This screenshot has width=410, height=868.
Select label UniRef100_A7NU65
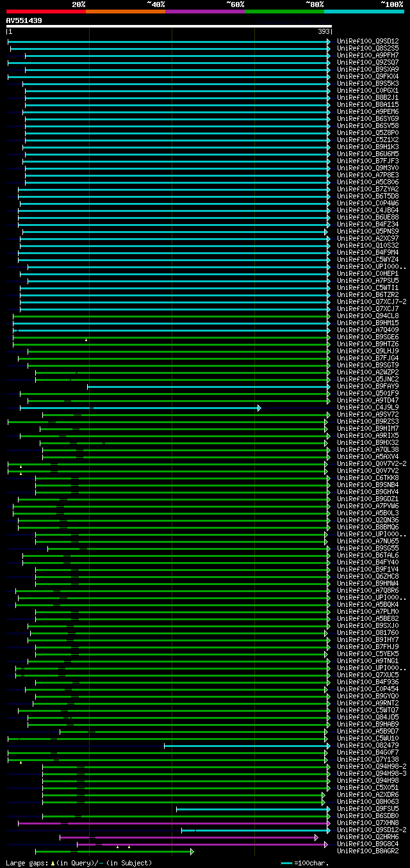pos(368,542)
